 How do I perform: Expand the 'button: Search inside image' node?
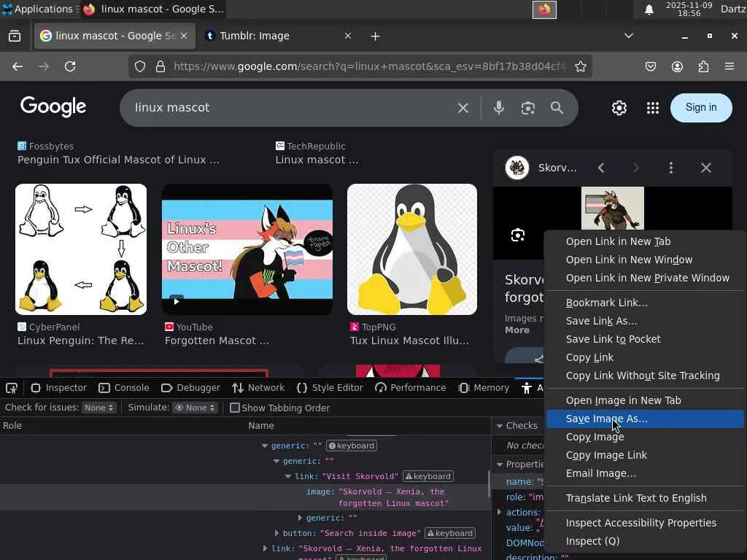coord(276,533)
